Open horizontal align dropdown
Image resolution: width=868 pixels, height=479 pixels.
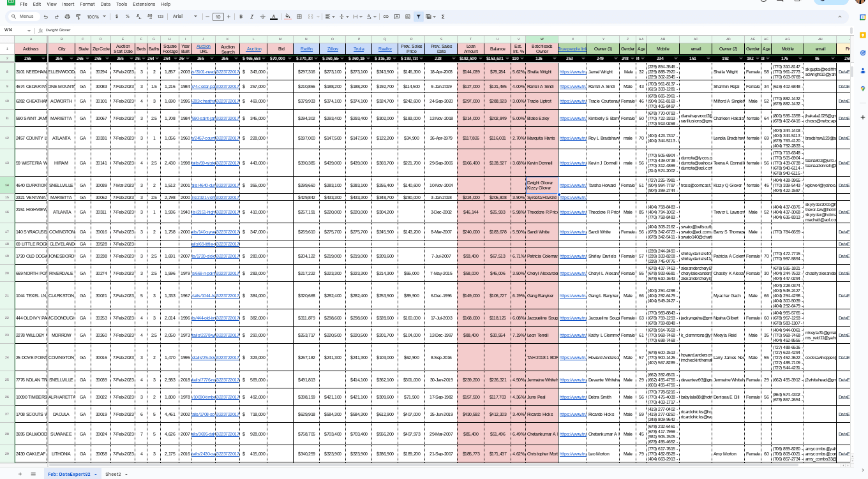pyautogui.click(x=329, y=17)
